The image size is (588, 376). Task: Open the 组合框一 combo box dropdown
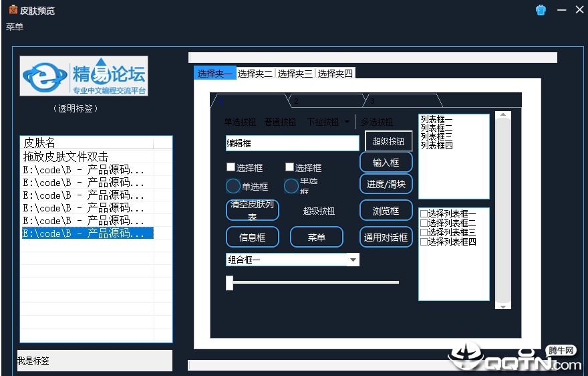pyautogui.click(x=353, y=260)
